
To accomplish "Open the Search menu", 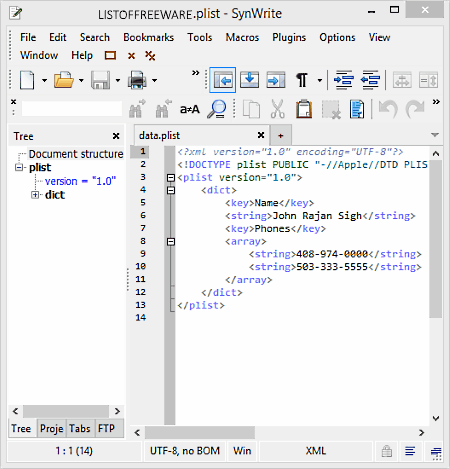I will (x=95, y=37).
